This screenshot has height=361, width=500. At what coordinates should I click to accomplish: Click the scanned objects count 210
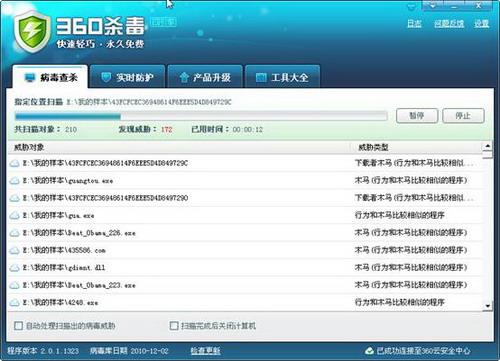[x=71, y=129]
